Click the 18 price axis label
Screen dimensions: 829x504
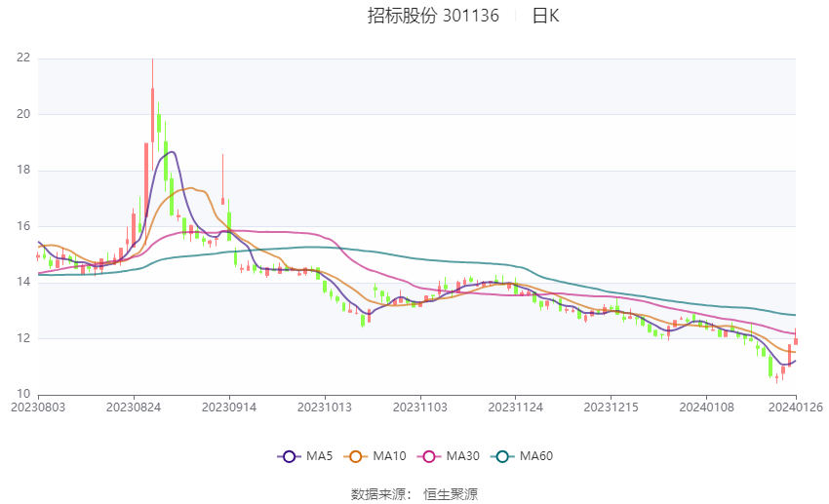[x=23, y=170]
